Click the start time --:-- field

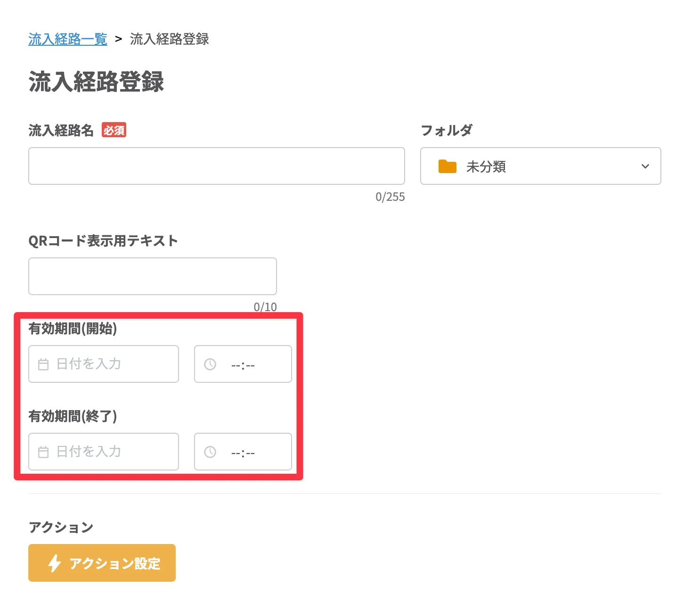click(x=243, y=364)
